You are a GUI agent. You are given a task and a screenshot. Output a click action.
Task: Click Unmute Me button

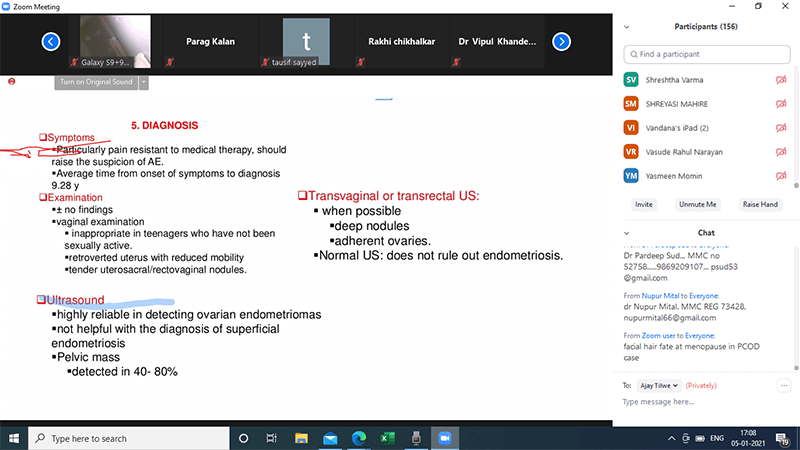click(x=698, y=204)
